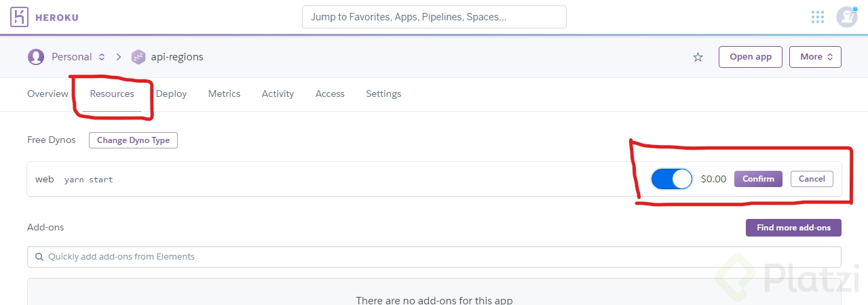Toggle the web dyno switch off
The width and height of the screenshot is (868, 305).
pos(671,179)
